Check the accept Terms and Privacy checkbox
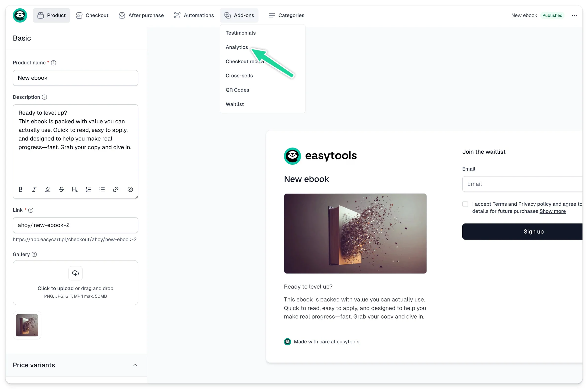The width and height of the screenshot is (588, 389). click(x=465, y=204)
